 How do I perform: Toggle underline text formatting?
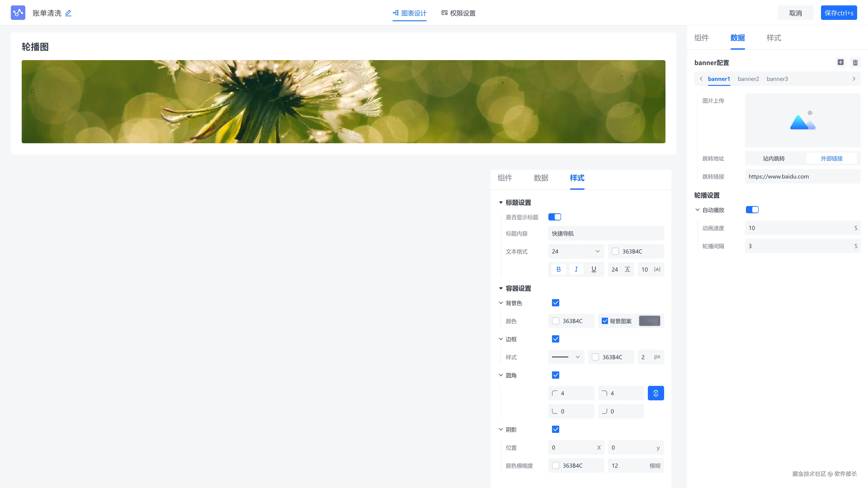(x=594, y=270)
